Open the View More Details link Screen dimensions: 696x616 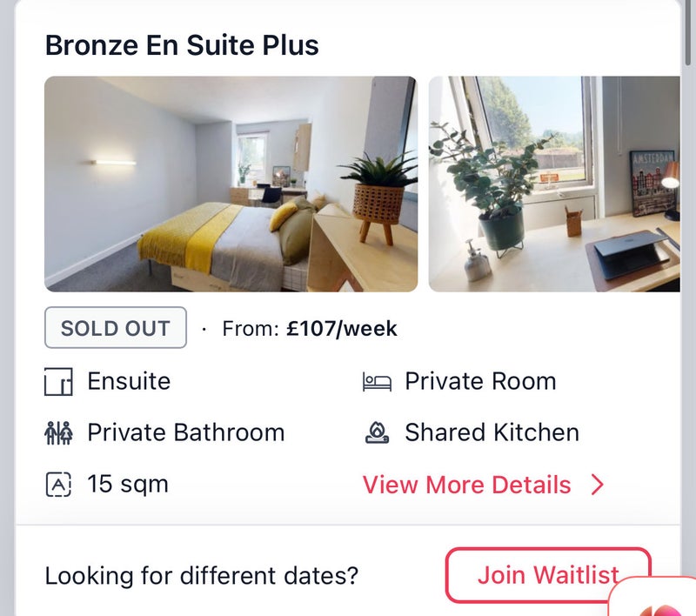(483, 485)
